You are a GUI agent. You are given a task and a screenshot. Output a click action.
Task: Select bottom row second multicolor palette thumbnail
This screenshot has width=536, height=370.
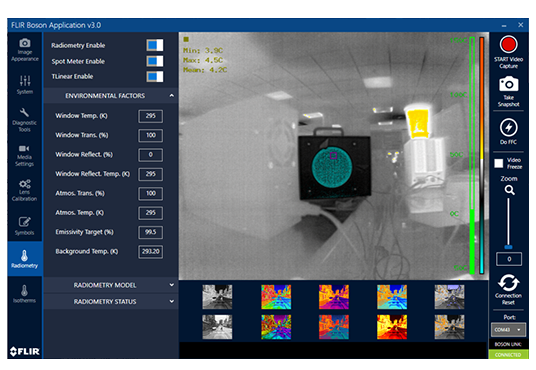[276, 327]
